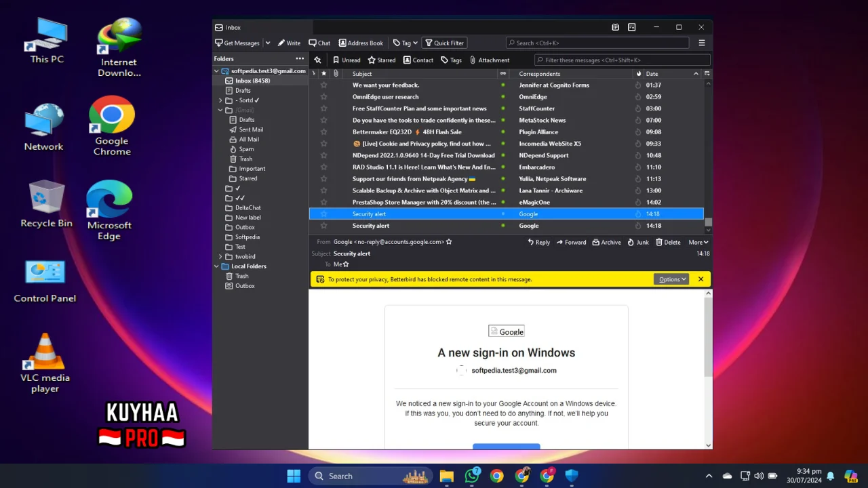Toggle the Attachment quick filter

pyautogui.click(x=489, y=60)
